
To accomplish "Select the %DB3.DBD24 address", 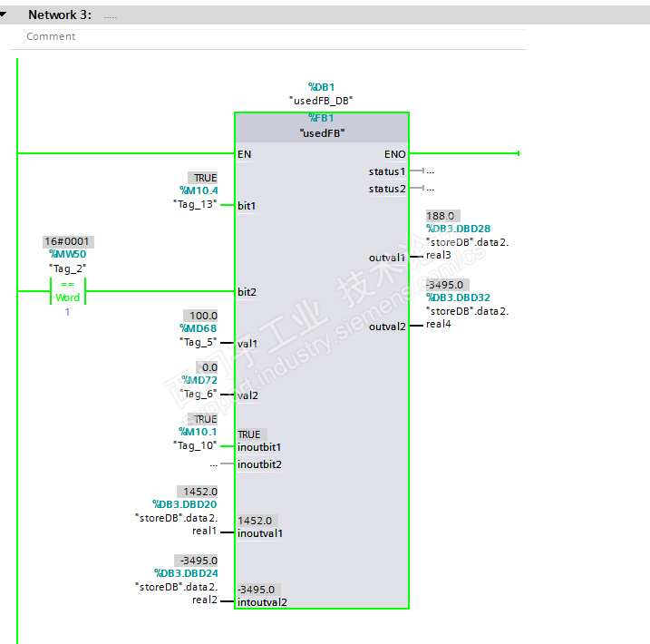I will pos(186,573).
